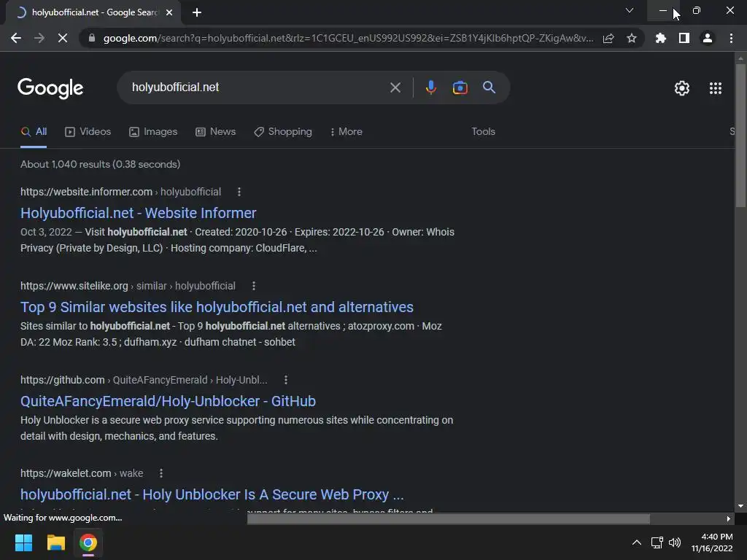
Task: Open Google quick settings gear
Action: 682,88
